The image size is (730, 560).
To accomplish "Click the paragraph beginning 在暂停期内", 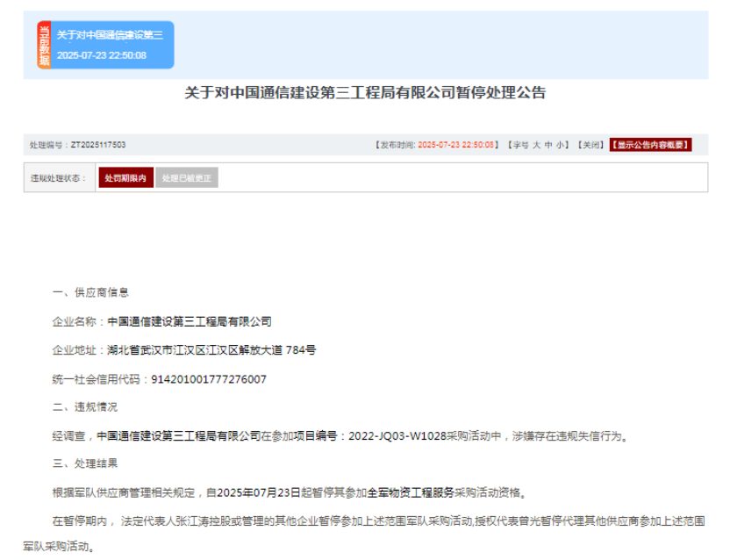I will tap(364, 534).
